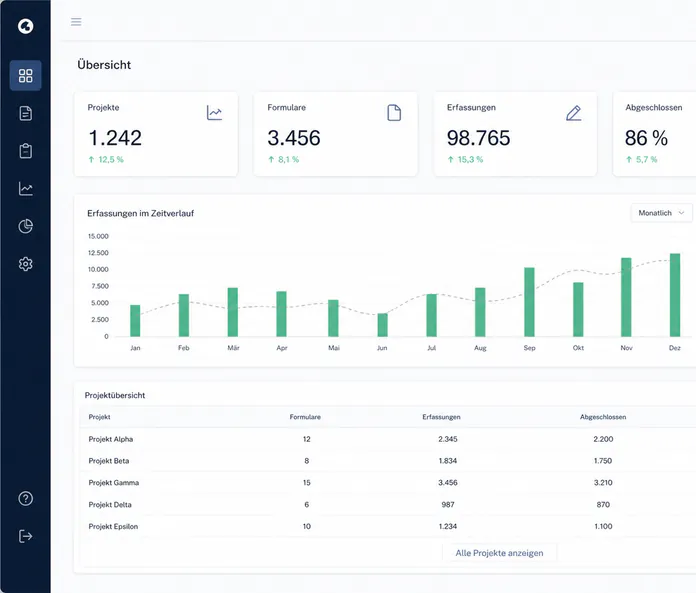Open the line chart icon in sidebar
696x593 pixels.
25,189
